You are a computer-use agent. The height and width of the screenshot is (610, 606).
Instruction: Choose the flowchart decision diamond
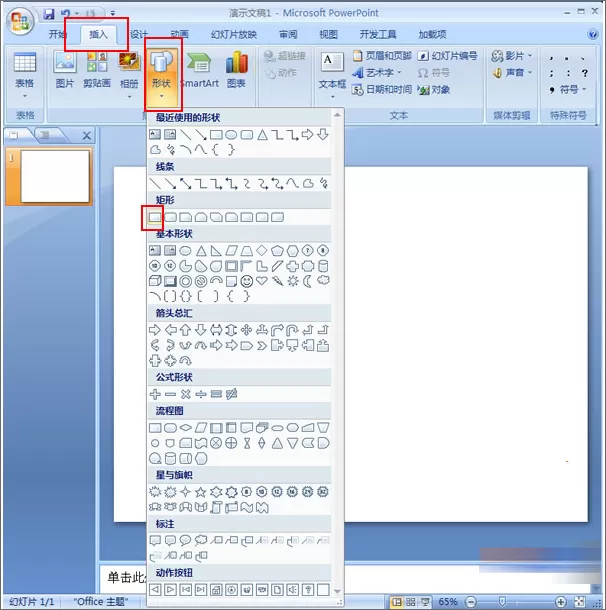click(x=186, y=428)
